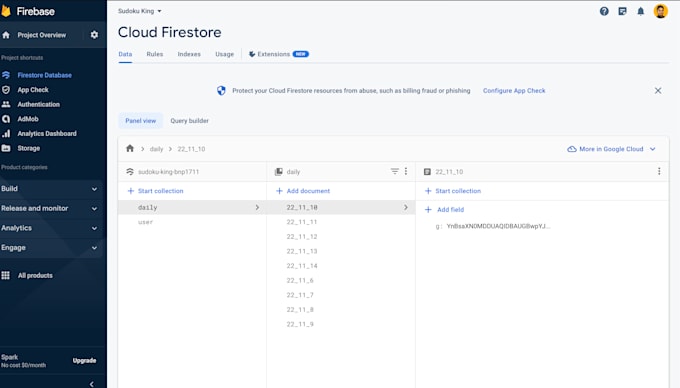Click Upgrade plan button
This screenshot has height=388, width=680.
click(85, 361)
